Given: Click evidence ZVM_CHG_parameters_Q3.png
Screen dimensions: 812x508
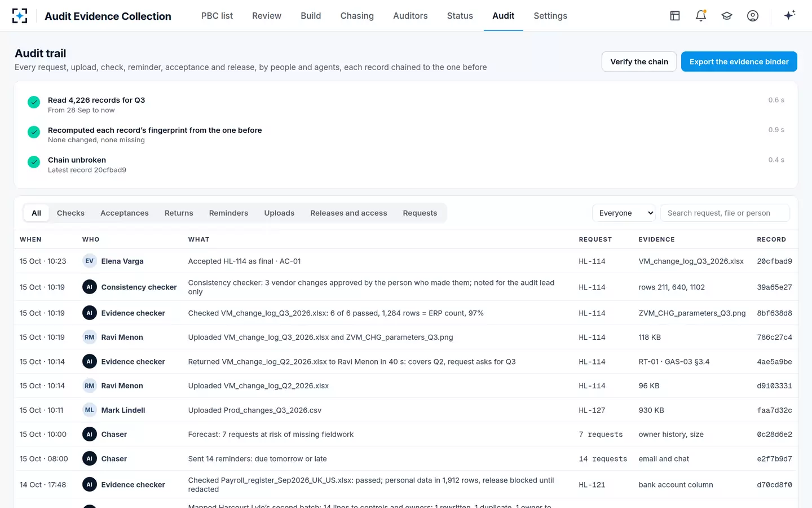Looking at the screenshot, I should [692, 313].
